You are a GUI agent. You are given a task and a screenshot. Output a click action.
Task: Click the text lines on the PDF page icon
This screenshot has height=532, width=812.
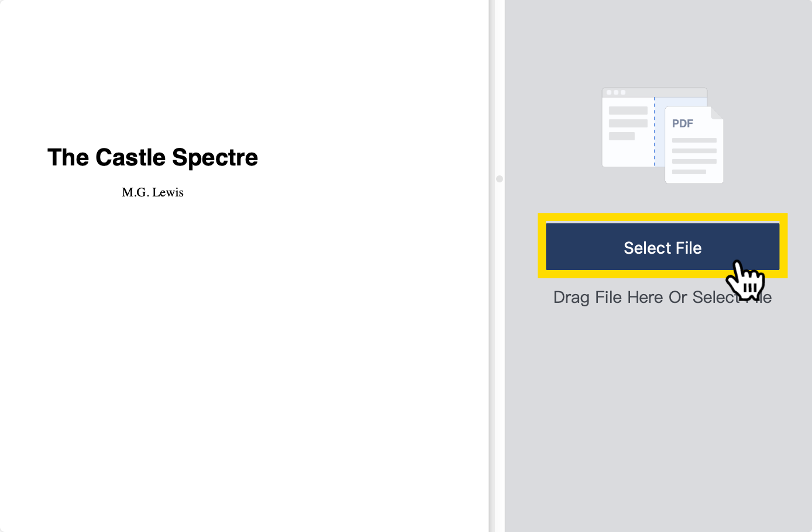(x=694, y=156)
